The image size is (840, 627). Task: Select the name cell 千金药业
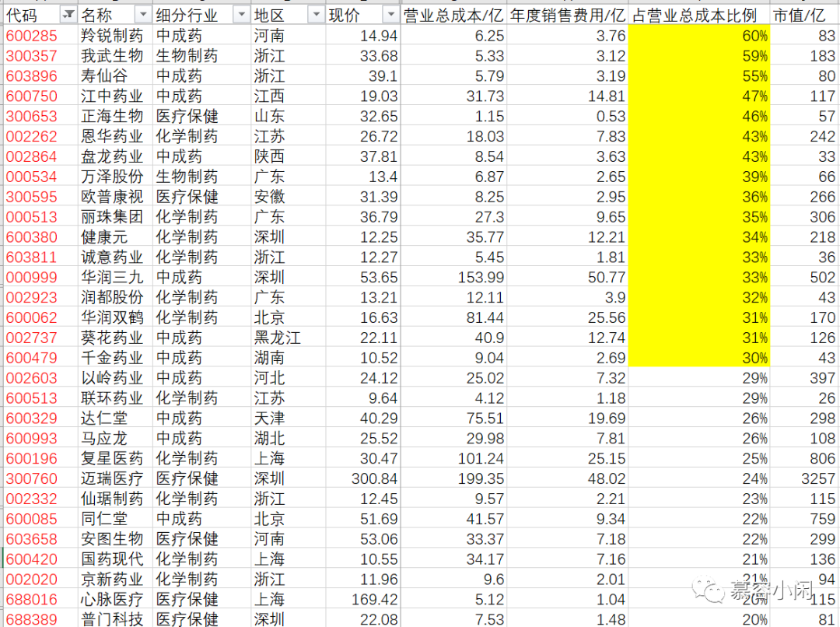tap(115, 358)
